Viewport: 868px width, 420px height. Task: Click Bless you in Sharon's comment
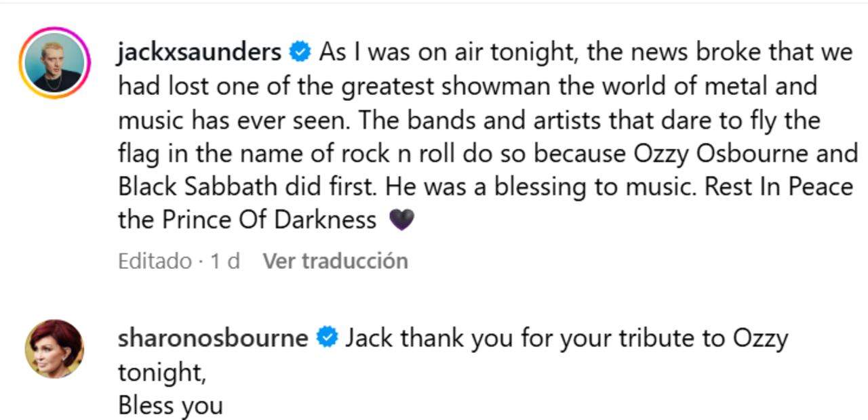click(x=170, y=405)
